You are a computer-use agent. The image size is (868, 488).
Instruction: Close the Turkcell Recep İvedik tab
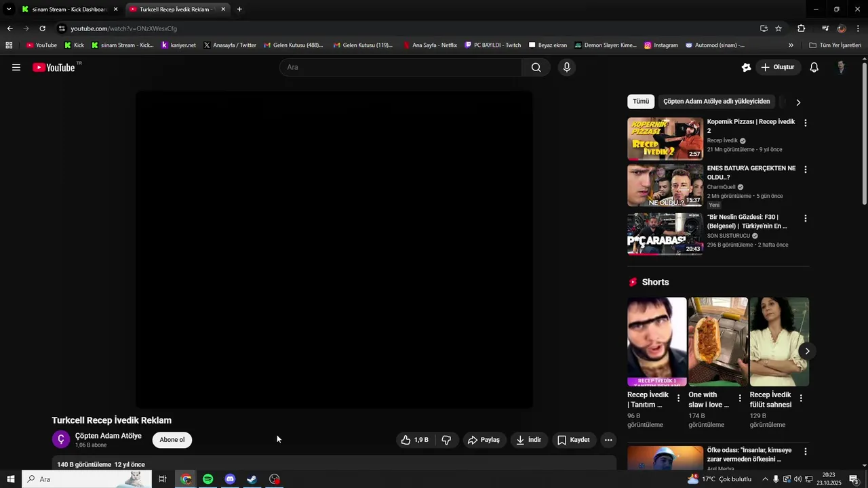coord(223,9)
